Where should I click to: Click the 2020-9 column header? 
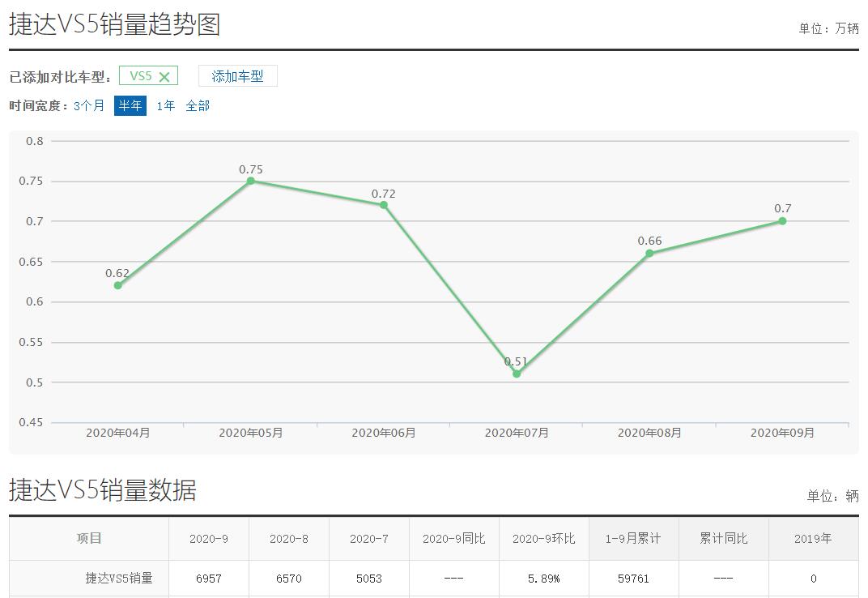[x=209, y=538]
